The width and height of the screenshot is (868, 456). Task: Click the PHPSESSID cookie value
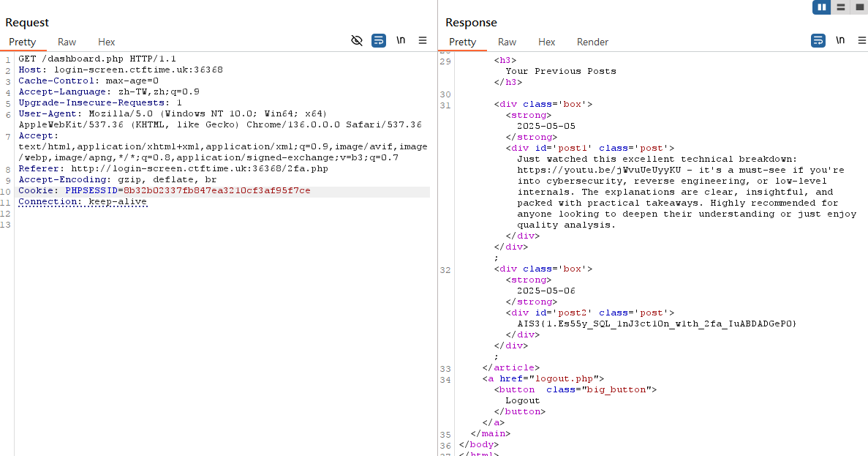(217, 190)
